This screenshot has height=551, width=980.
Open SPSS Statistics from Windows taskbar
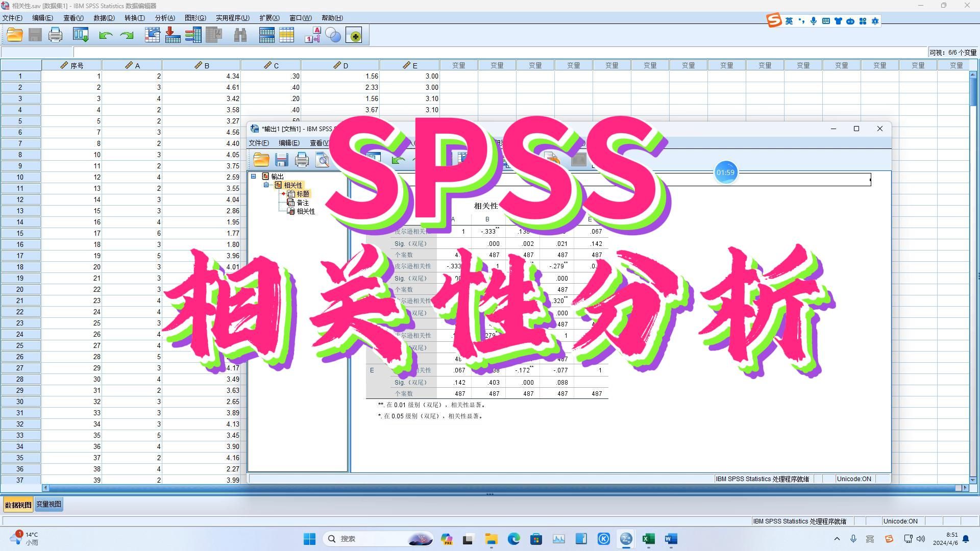pos(626,539)
